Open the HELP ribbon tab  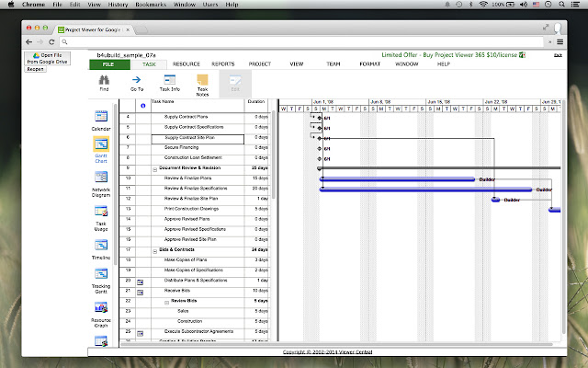pyautogui.click(x=443, y=64)
